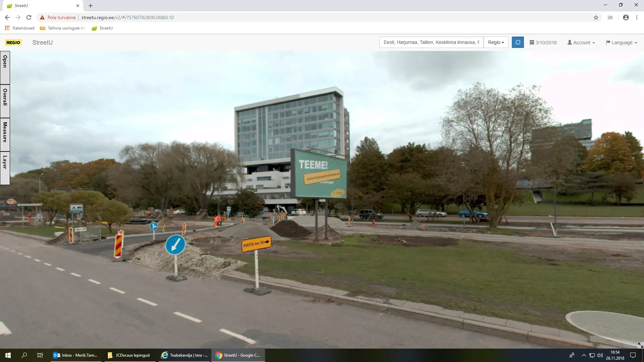Open Chrome profile avatar icon
This screenshot has height=362, width=644.
pos(626,17)
